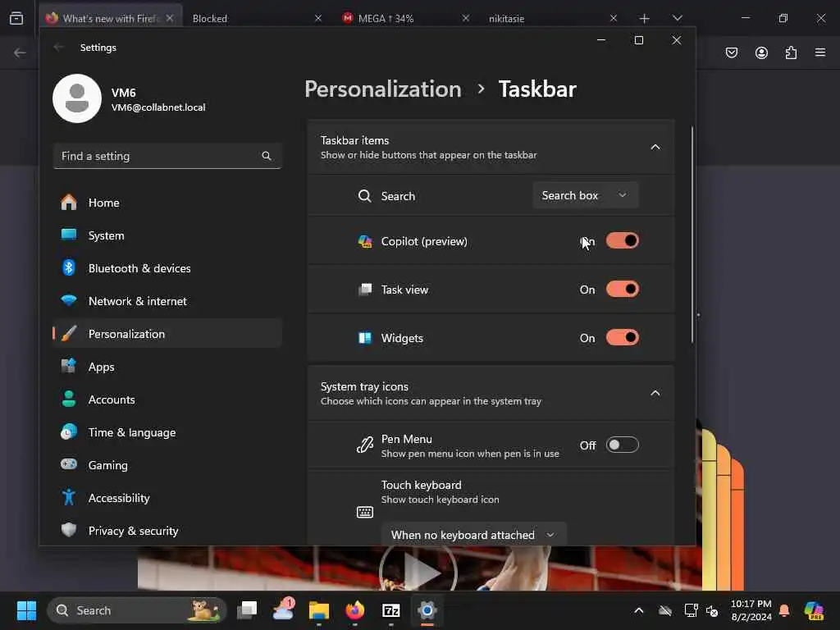Click the Settings gear taskbar icon
This screenshot has width=840, height=630.
point(427,610)
